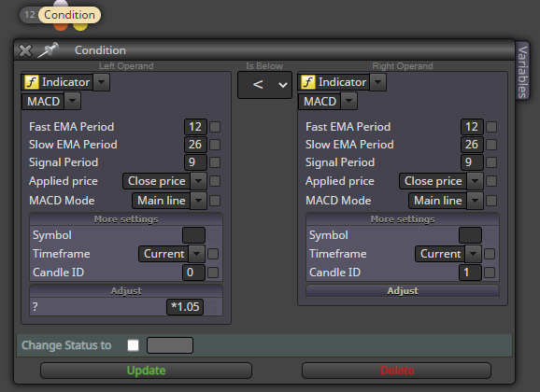Screen dimensions: 540x392
Task: Collapse left operand More settings section
Action: point(126,219)
